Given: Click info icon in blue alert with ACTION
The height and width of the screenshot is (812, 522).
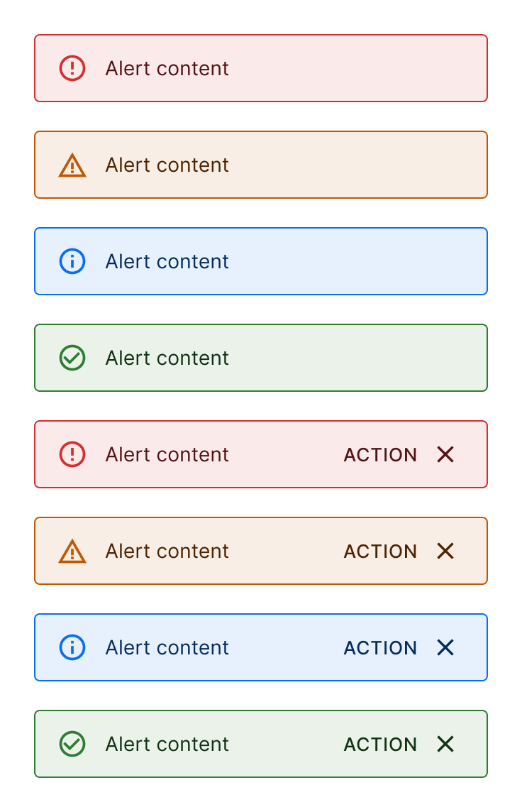Looking at the screenshot, I should point(72,647).
